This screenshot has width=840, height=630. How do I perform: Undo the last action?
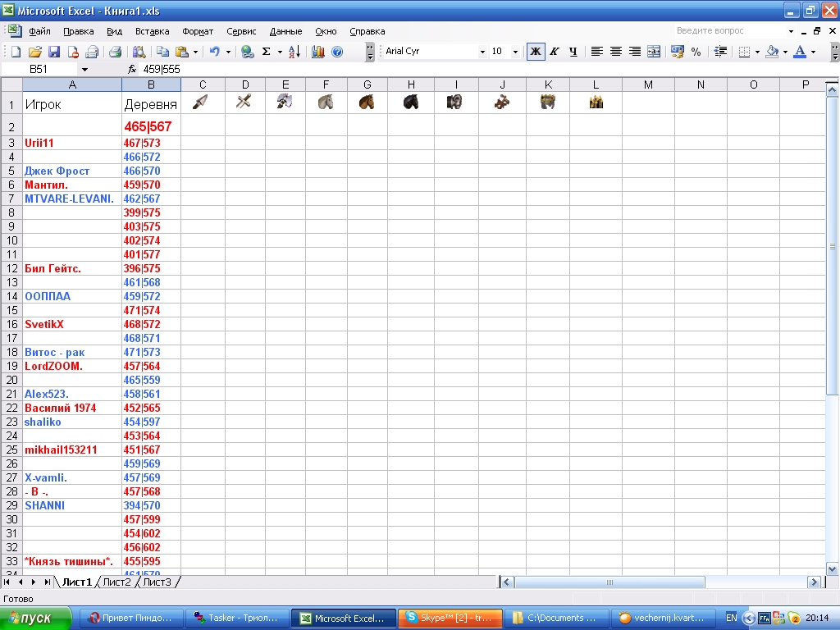coord(215,52)
